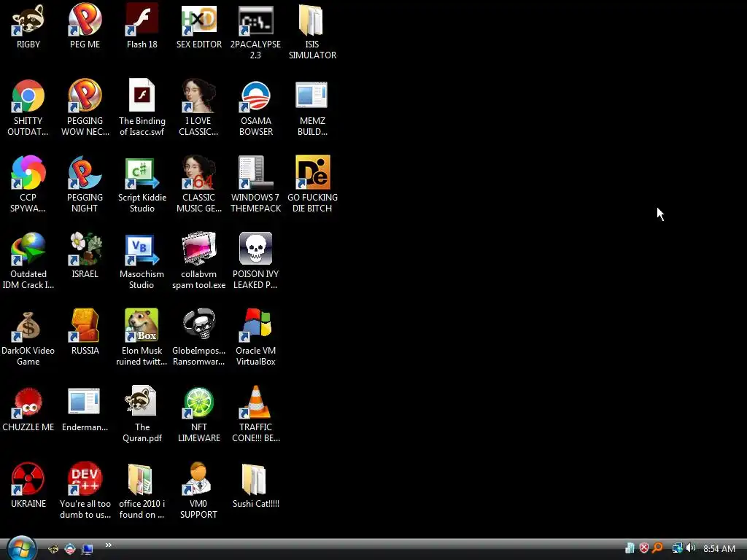Image resolution: width=747 pixels, height=560 pixels.
Task: Open the 2PACALYPSE 2.3 command prompt shortcut
Action: 255,20
